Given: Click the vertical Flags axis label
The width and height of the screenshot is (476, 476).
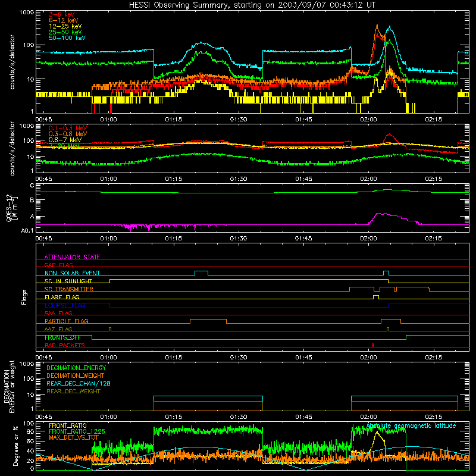Looking at the screenshot, I should click(24, 297).
